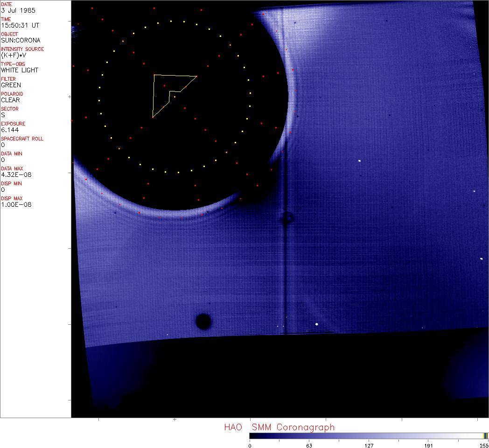The image size is (489, 448).
Task: Click the bright white star above the bottom dark band
Action: click(x=317, y=324)
